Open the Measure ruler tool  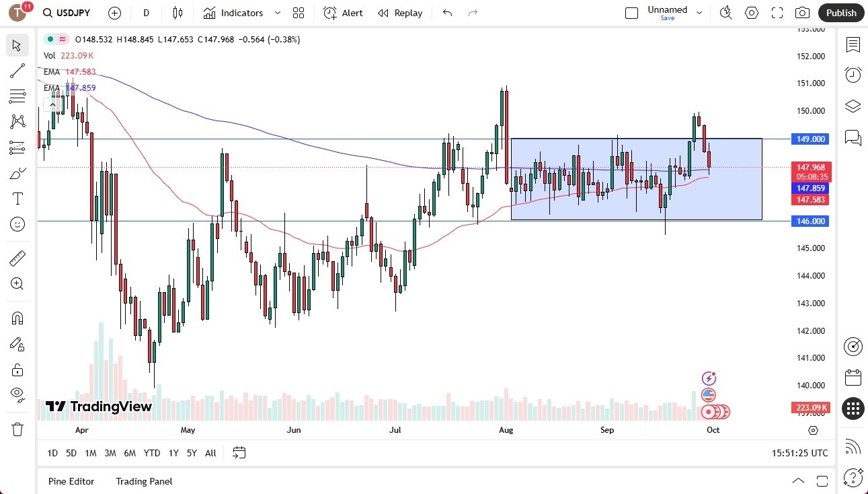pyautogui.click(x=17, y=258)
